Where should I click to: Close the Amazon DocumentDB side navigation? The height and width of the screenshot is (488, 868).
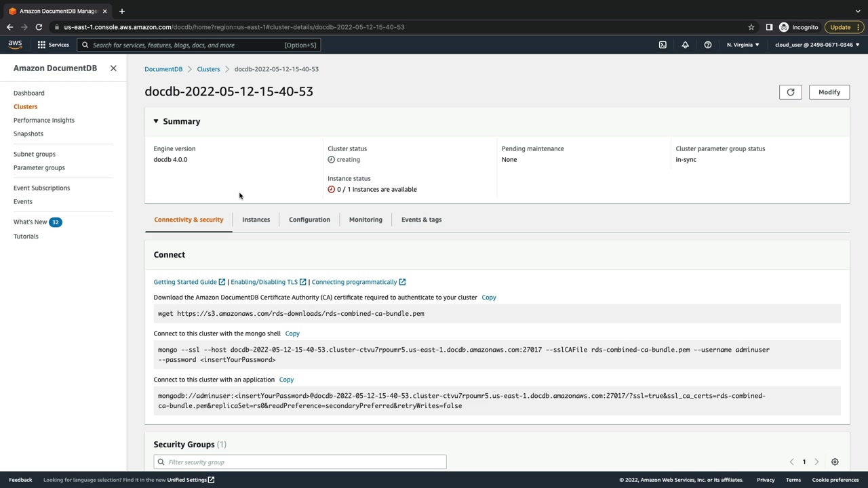[x=113, y=68]
